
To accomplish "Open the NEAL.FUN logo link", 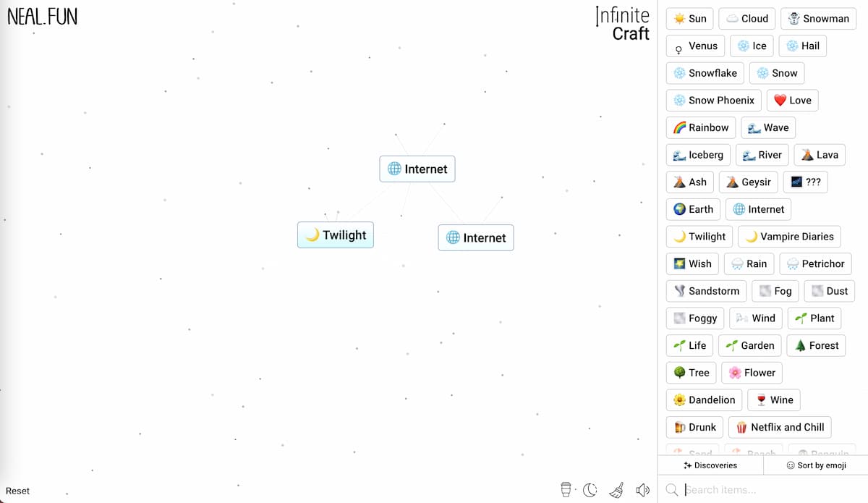I will (42, 17).
